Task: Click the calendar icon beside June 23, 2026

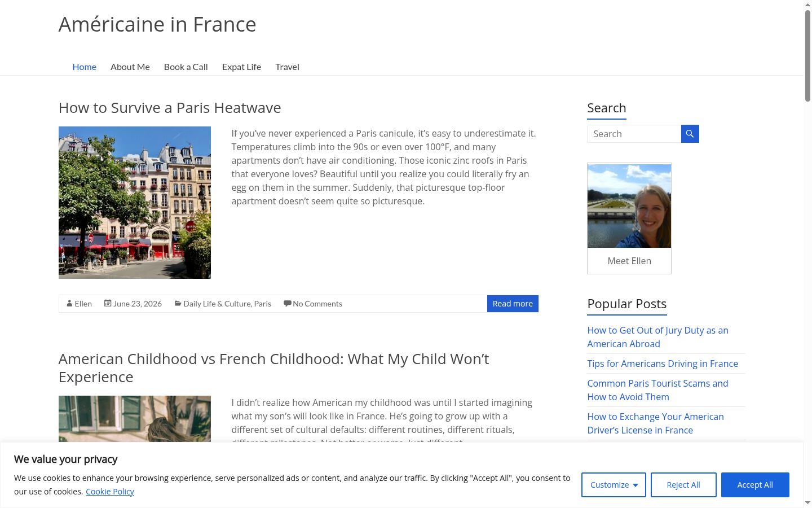Action: tap(108, 304)
